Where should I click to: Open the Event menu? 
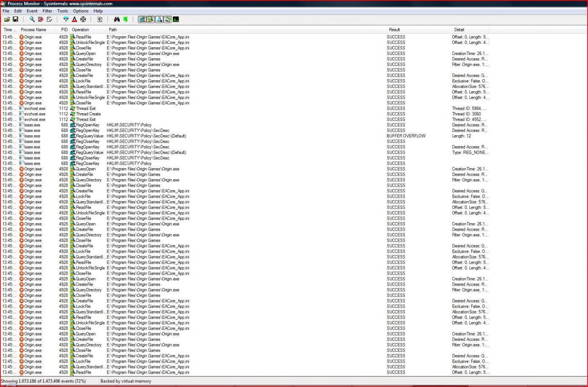[32, 11]
